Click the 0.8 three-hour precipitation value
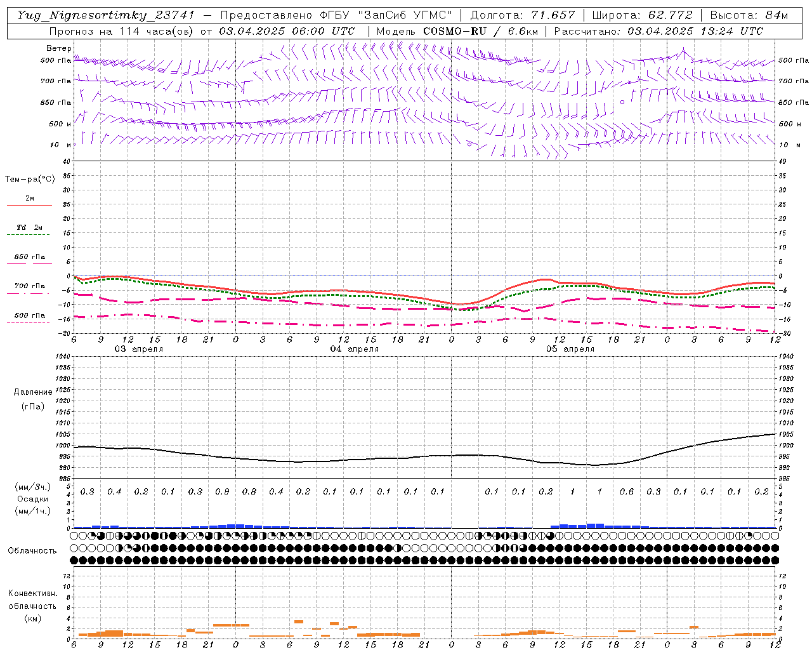The width and height of the screenshot is (812, 650). [x=249, y=492]
